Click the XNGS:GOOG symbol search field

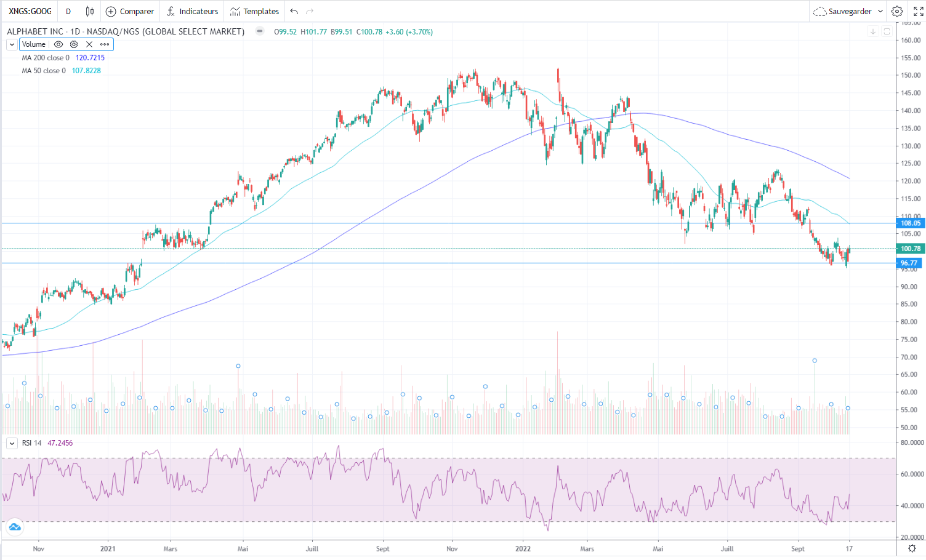(30, 11)
